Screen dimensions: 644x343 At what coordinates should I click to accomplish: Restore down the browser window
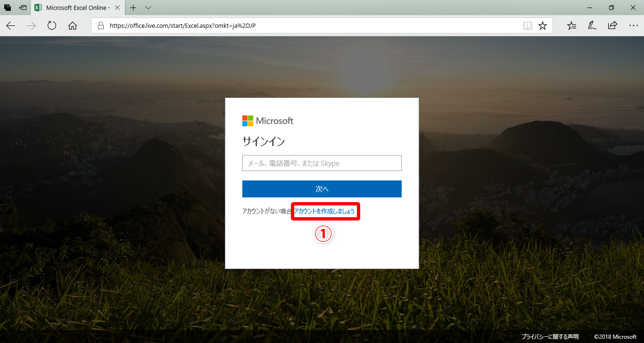click(x=611, y=8)
